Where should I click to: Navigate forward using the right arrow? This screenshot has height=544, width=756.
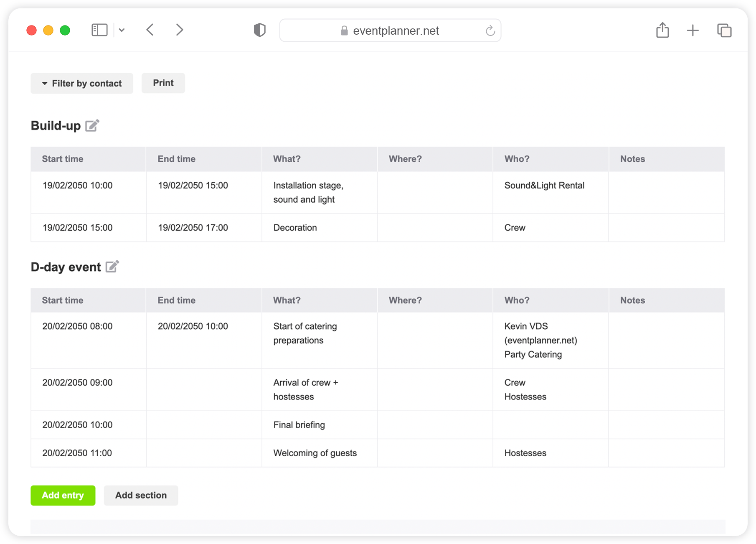pyautogui.click(x=179, y=30)
